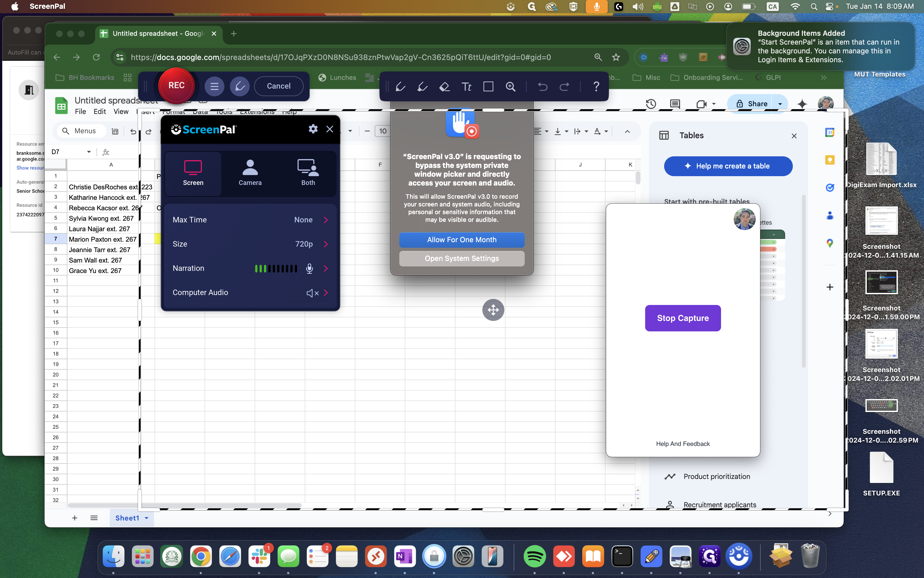This screenshot has height=578, width=924.
Task: Undo the last drawing action
Action: coord(542,87)
